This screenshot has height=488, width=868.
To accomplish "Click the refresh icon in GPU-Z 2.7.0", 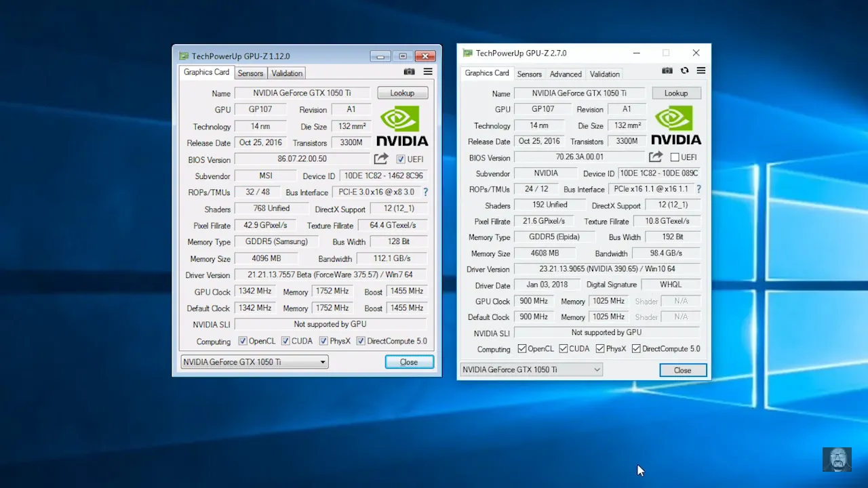I will tap(685, 70).
